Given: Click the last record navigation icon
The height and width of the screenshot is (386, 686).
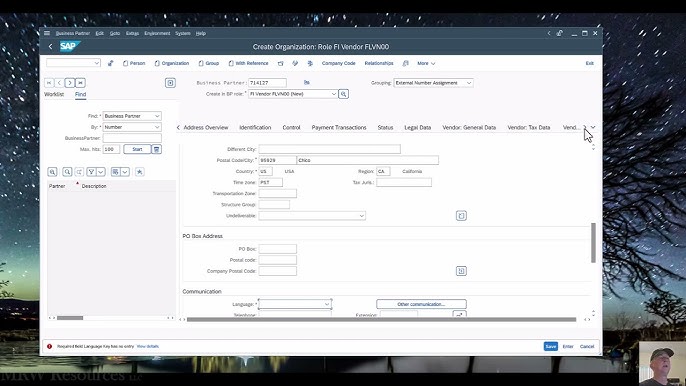Looking at the screenshot, I should 80,83.
